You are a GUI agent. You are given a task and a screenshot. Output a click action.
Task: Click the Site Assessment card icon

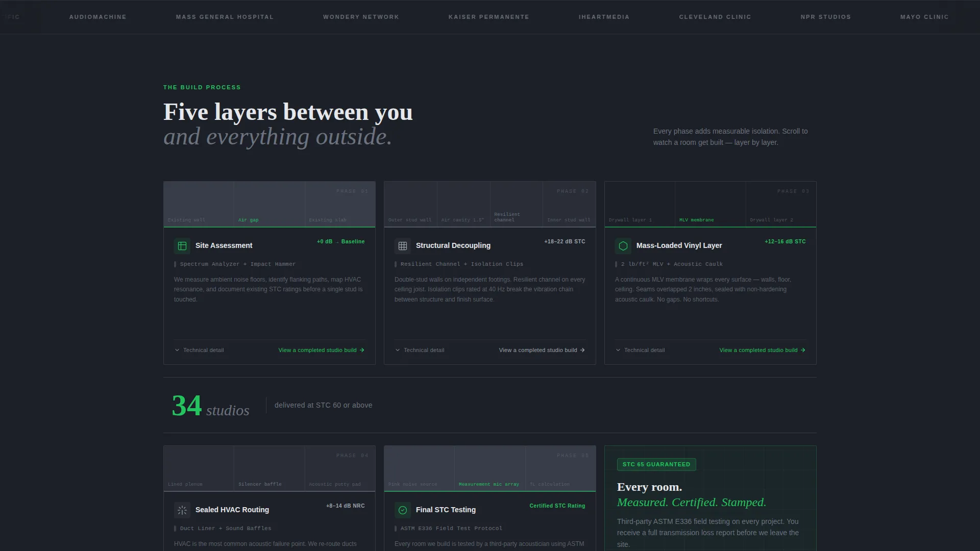[x=182, y=246]
